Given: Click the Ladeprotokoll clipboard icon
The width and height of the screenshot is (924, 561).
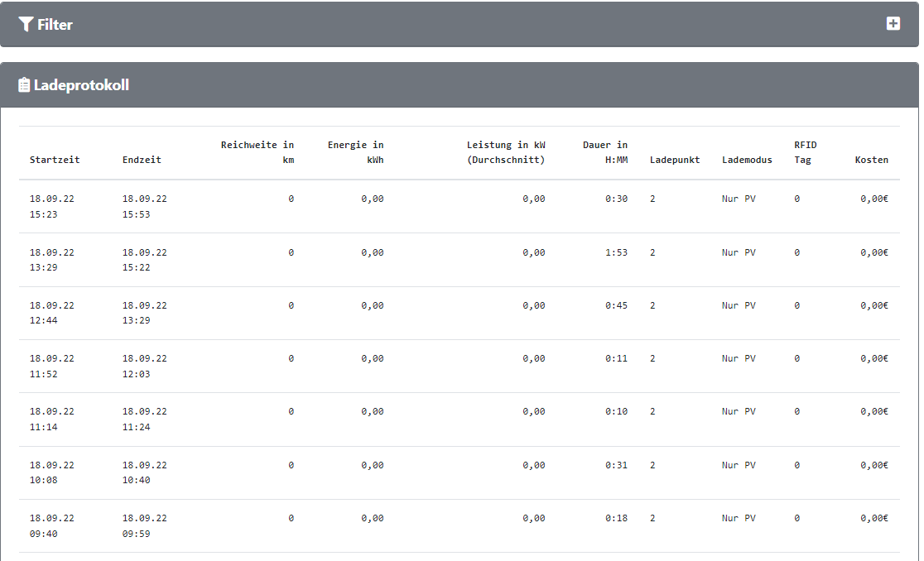Looking at the screenshot, I should click(x=24, y=85).
